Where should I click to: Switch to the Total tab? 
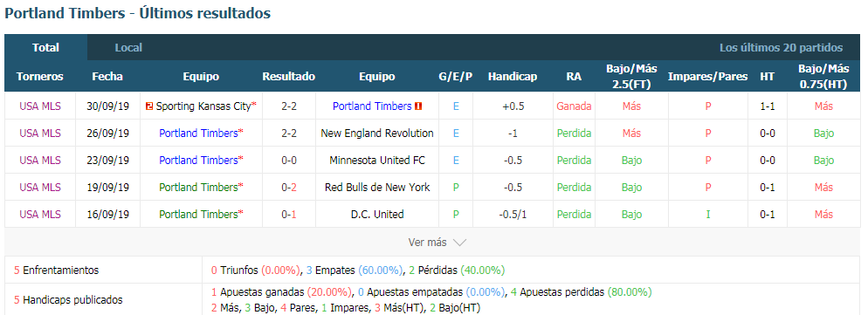(46, 48)
